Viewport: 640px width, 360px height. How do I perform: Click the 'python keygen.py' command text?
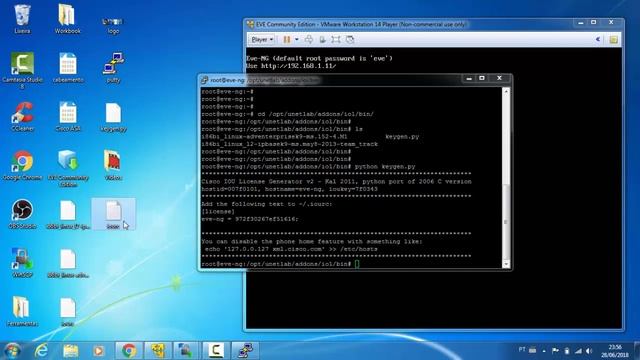(384, 167)
